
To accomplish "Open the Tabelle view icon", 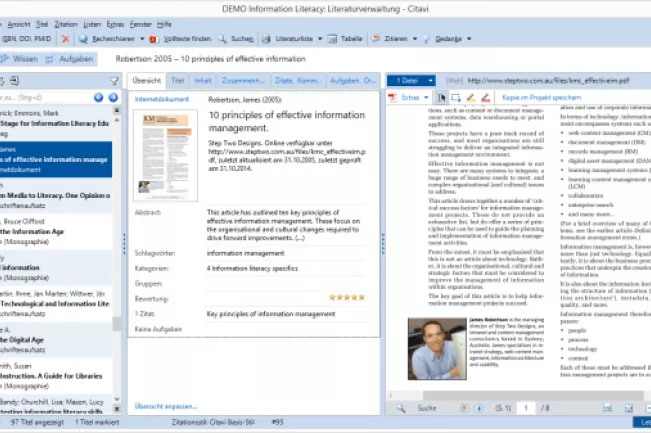I will pos(332,39).
